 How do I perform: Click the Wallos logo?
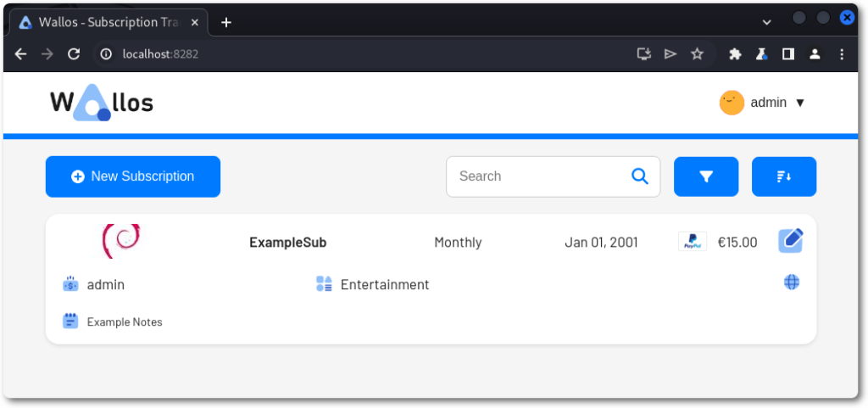tap(102, 103)
